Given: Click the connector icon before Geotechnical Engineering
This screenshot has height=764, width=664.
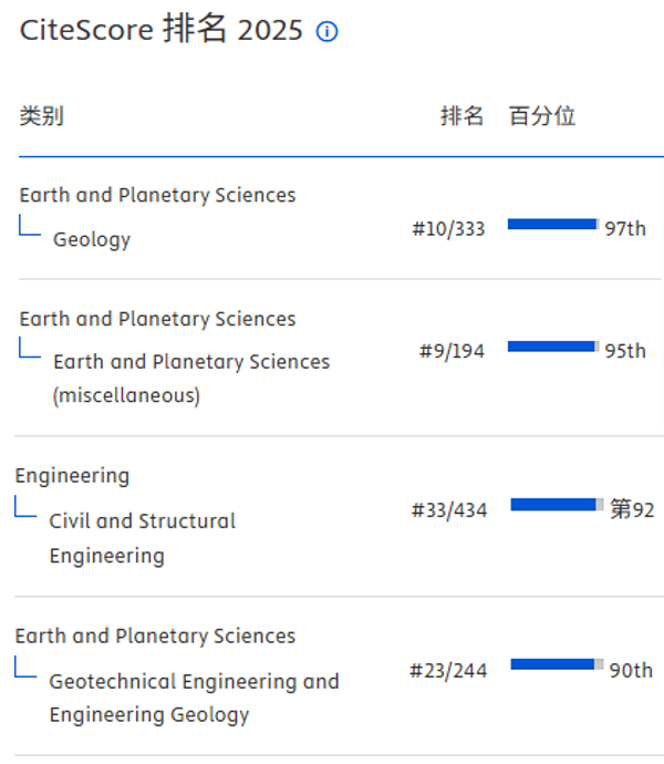Looking at the screenshot, I should pos(25,667).
